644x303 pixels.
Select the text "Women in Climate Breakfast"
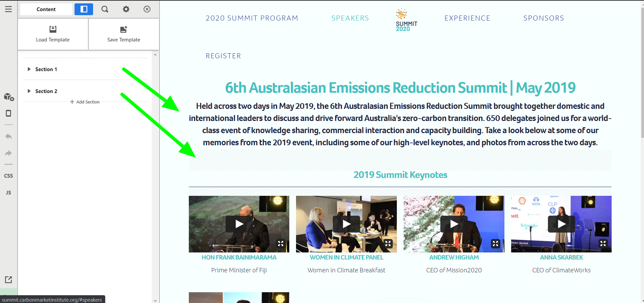(x=346, y=270)
